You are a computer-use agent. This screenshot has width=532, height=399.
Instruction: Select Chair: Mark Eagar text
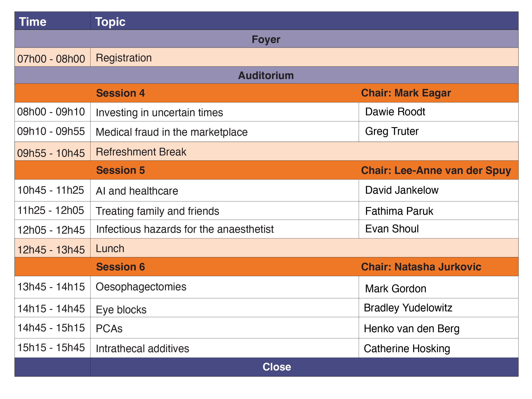406,93
